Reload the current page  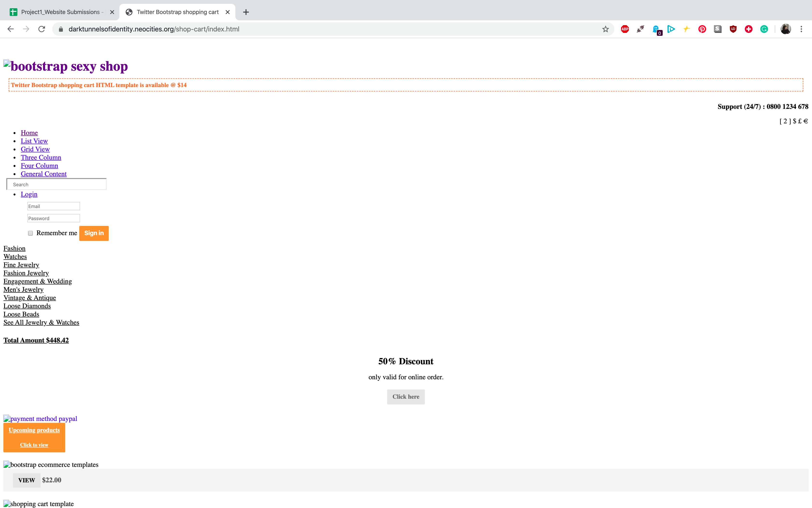(x=42, y=29)
